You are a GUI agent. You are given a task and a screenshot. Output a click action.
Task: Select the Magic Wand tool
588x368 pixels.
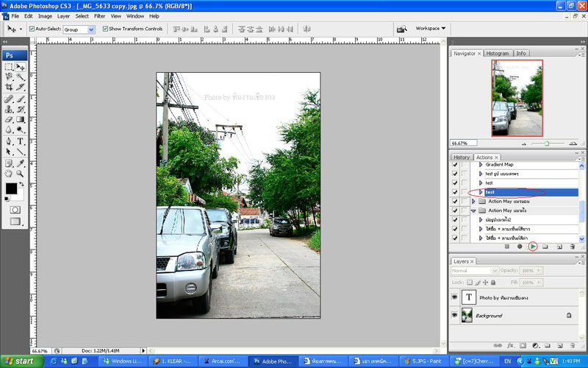[21, 77]
